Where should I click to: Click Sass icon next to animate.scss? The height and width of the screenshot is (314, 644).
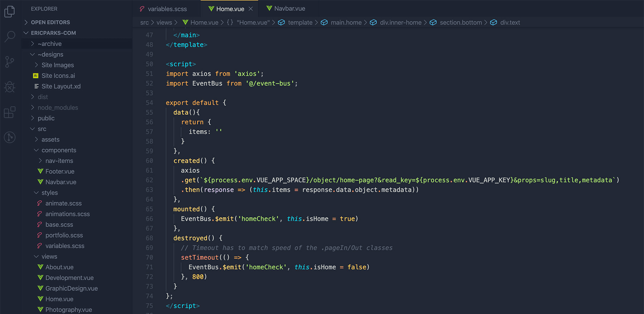(40, 203)
